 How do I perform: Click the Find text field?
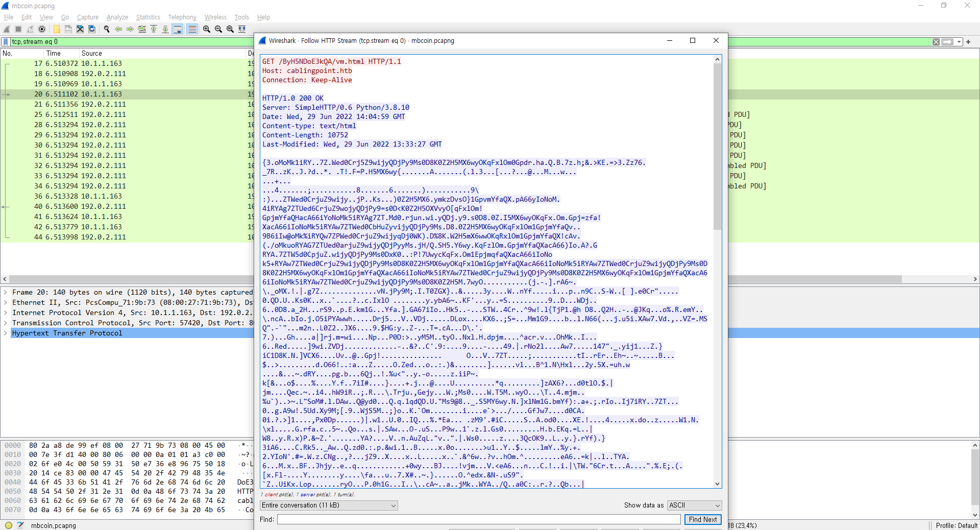(x=479, y=519)
